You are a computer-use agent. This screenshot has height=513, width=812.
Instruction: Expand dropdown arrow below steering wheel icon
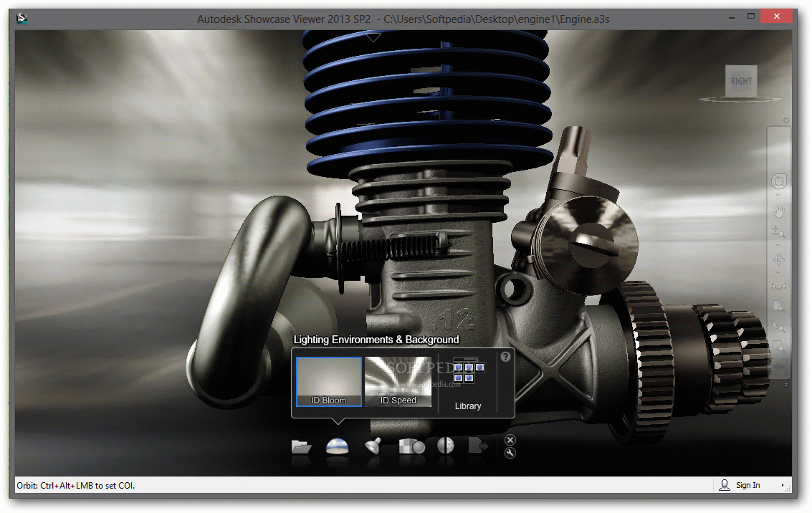click(778, 195)
